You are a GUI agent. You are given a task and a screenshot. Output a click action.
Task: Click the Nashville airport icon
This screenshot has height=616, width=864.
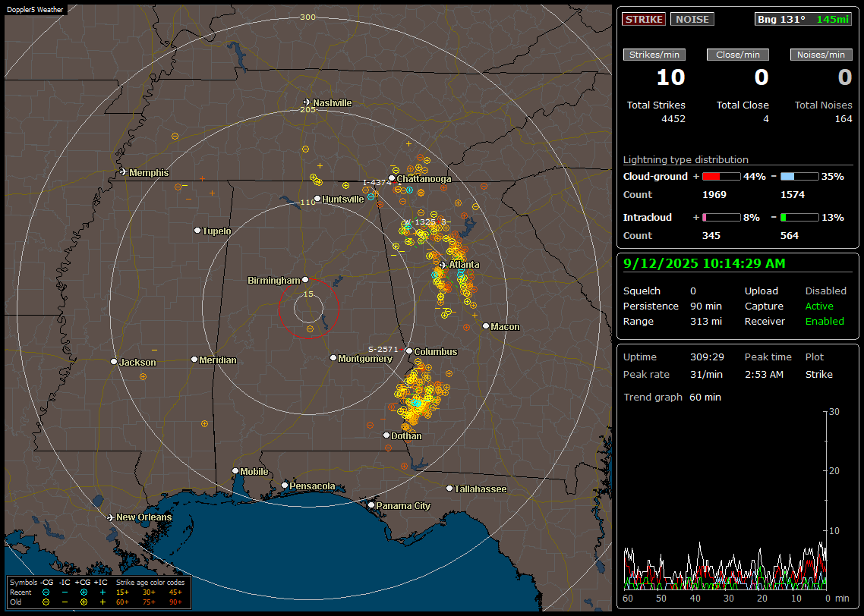307,102
